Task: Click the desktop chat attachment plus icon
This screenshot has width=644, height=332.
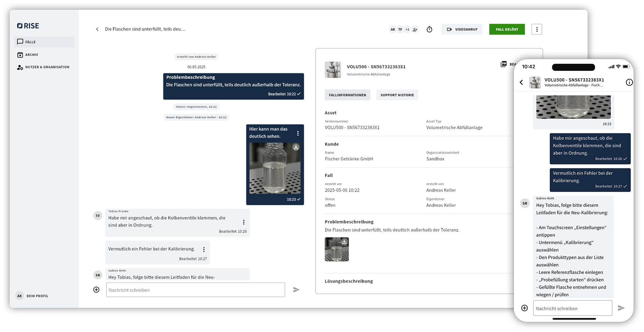Action: [x=96, y=290]
